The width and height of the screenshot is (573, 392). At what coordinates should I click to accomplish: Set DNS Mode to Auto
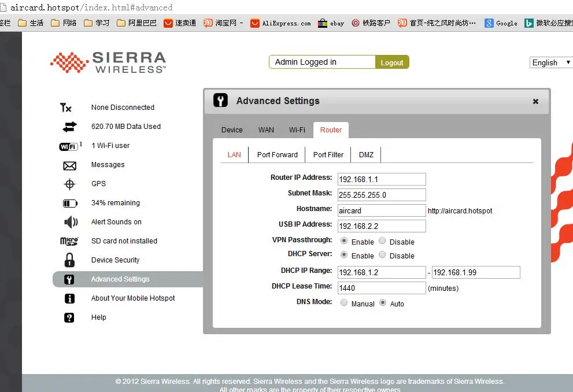[x=383, y=302]
